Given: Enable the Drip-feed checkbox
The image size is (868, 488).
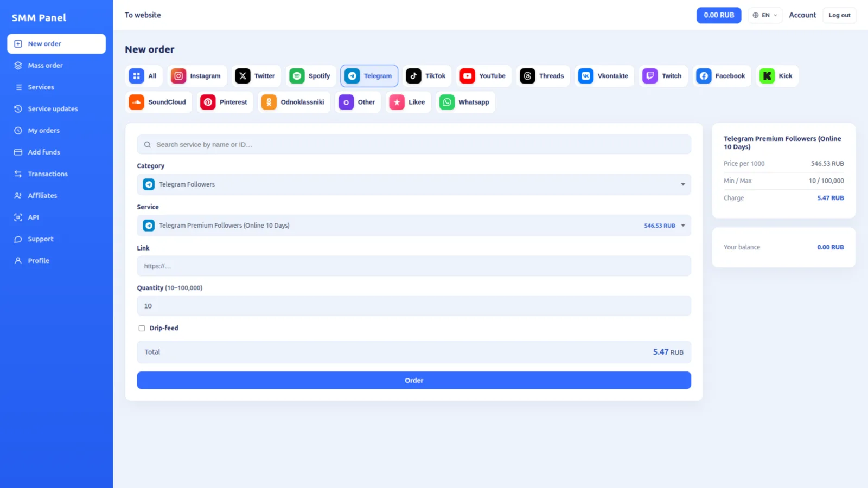Looking at the screenshot, I should click(142, 328).
